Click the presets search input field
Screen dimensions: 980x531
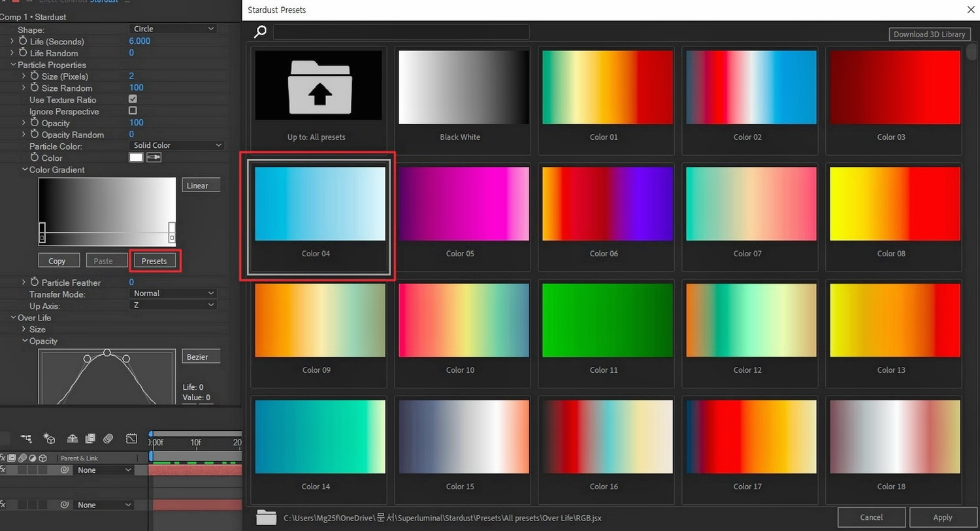401,32
